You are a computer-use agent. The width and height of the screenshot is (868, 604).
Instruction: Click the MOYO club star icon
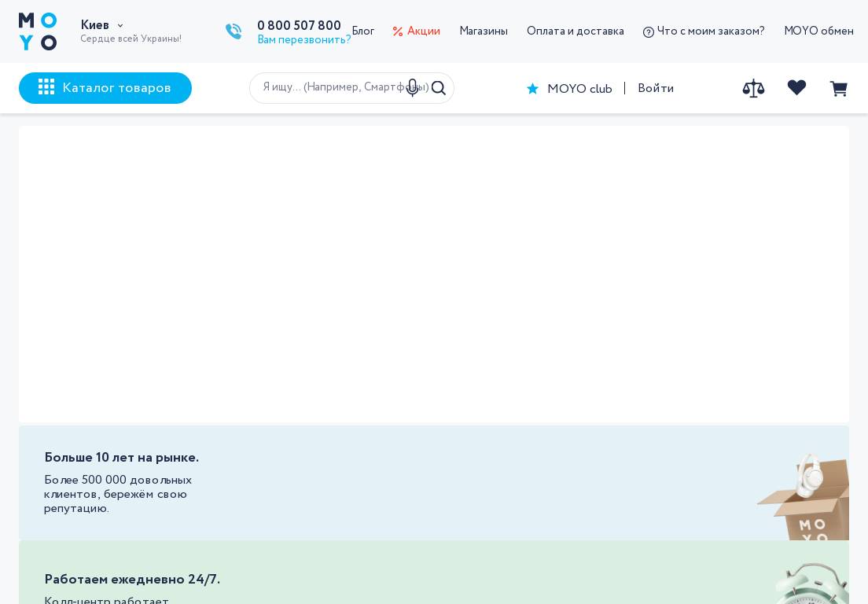click(533, 89)
